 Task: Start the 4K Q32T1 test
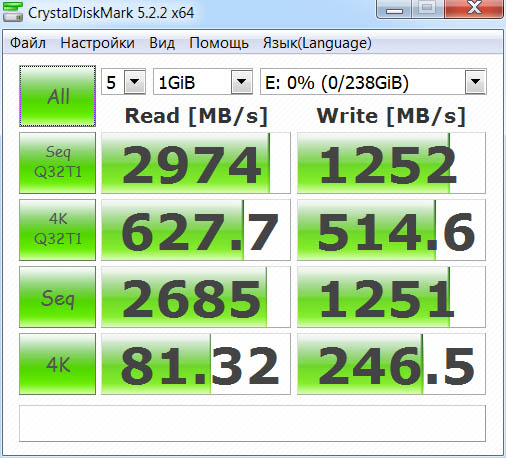pos(57,230)
